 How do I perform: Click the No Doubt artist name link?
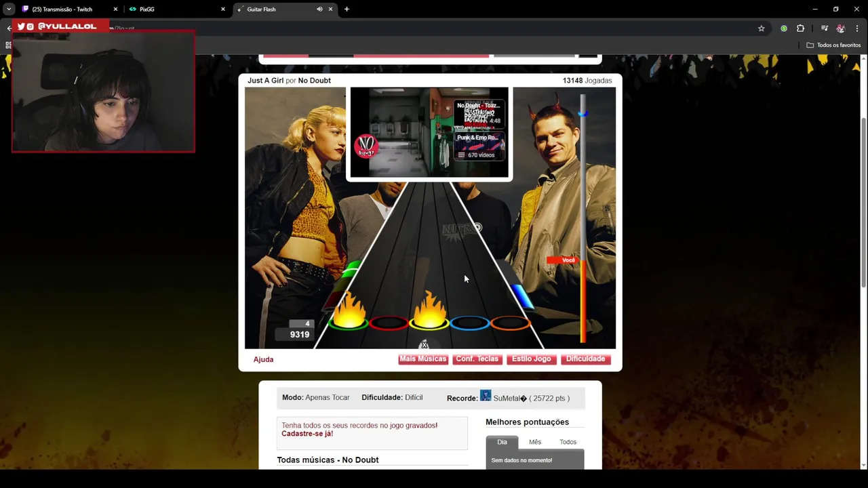click(x=315, y=81)
